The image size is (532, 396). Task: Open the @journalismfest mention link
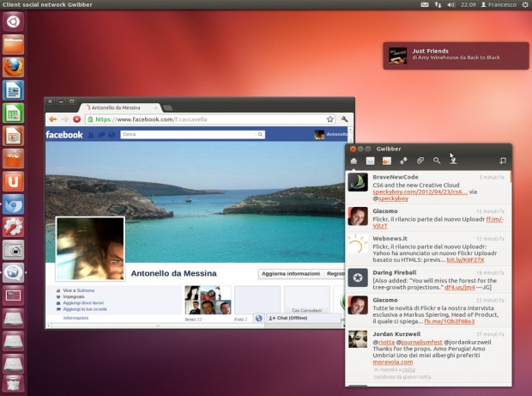pos(421,342)
